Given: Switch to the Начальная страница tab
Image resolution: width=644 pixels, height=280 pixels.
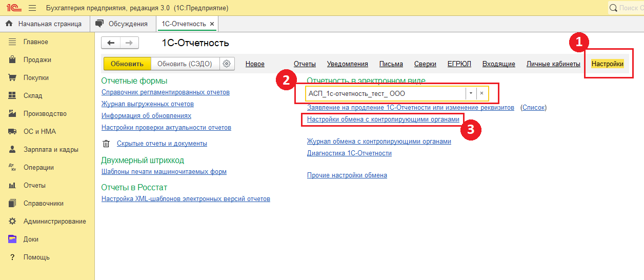Looking at the screenshot, I should click(x=45, y=24).
